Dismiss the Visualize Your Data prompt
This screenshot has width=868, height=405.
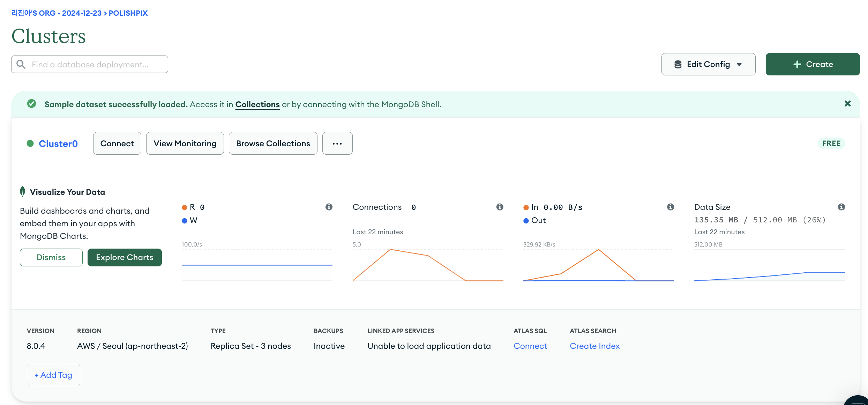click(51, 257)
